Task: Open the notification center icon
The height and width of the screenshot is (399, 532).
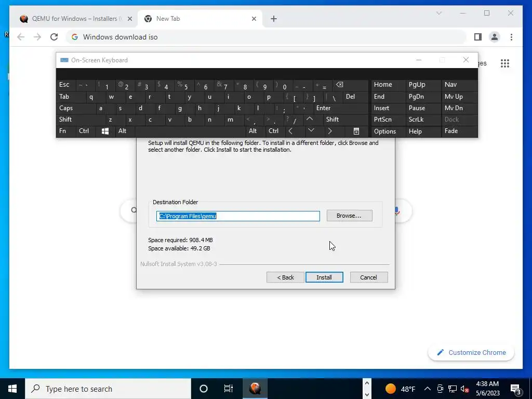Action: 516,389
